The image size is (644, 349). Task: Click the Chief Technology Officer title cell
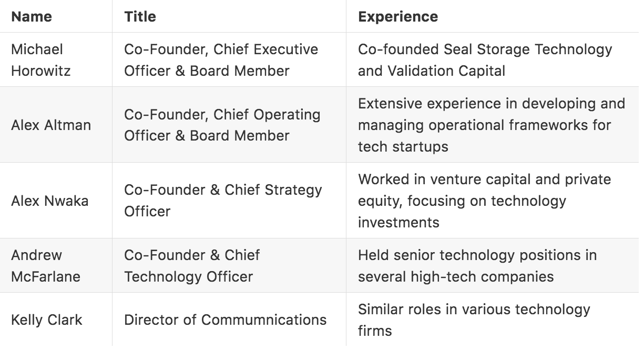point(192,266)
